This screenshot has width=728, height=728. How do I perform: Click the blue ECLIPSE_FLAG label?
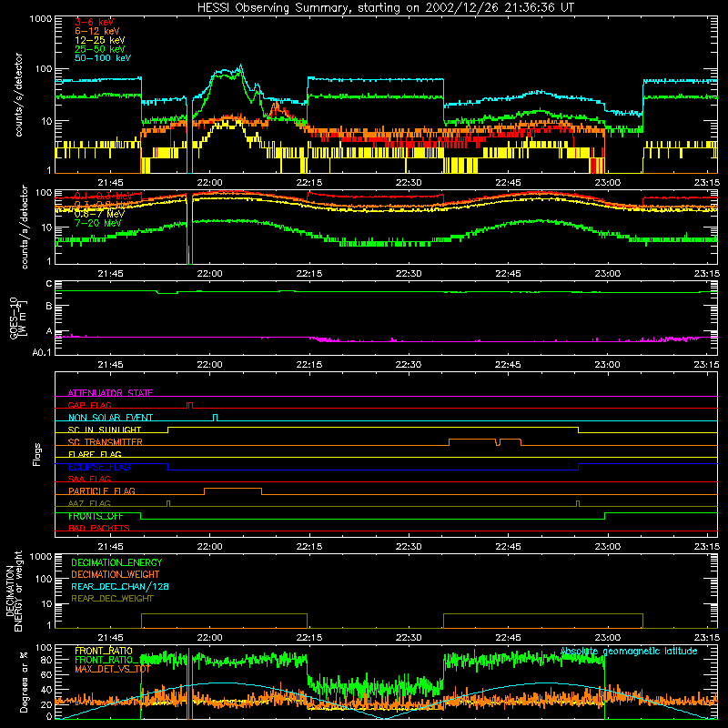click(x=99, y=467)
